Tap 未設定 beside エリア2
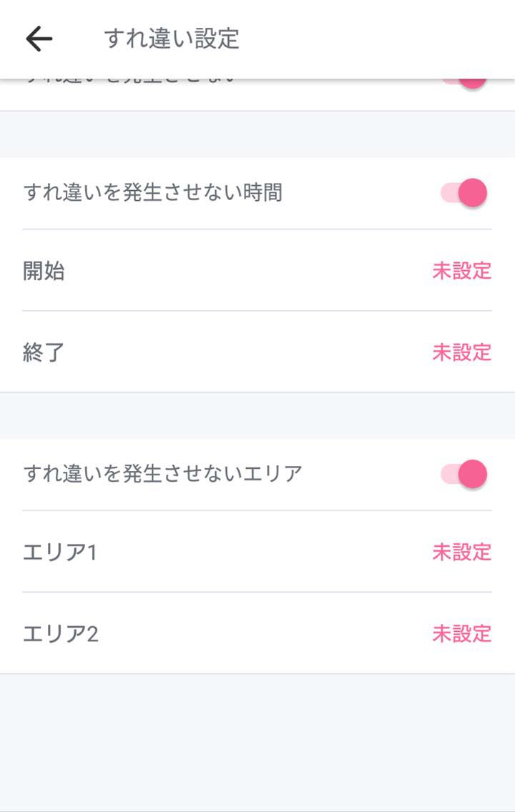 coord(461,634)
